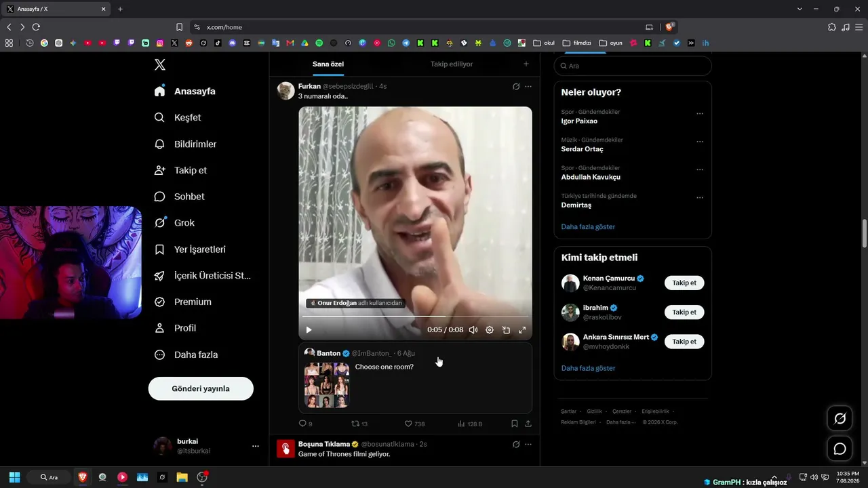
Task: Open the floating Grok button
Action: click(840, 419)
